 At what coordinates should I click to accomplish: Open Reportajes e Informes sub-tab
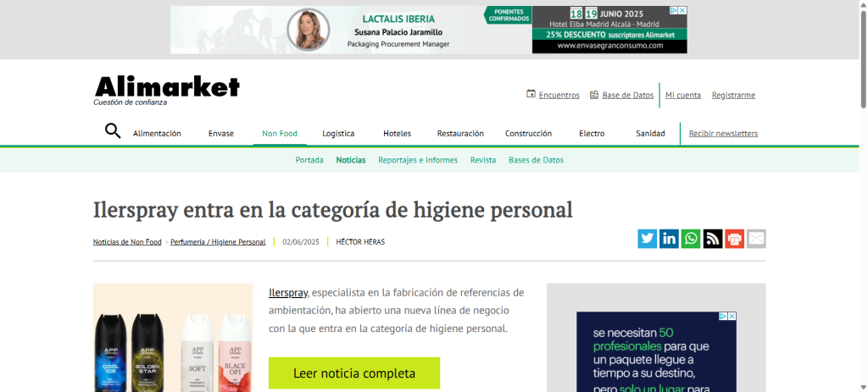click(x=418, y=160)
